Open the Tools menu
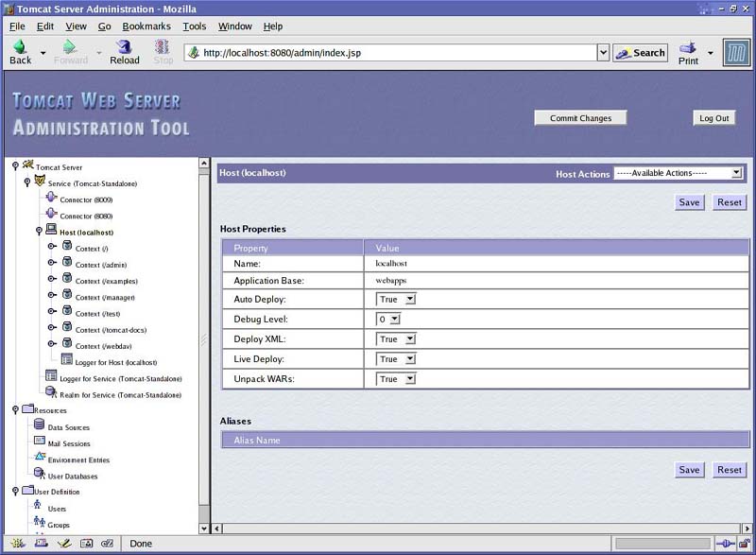Viewport: 756px width, 555px height. (195, 26)
